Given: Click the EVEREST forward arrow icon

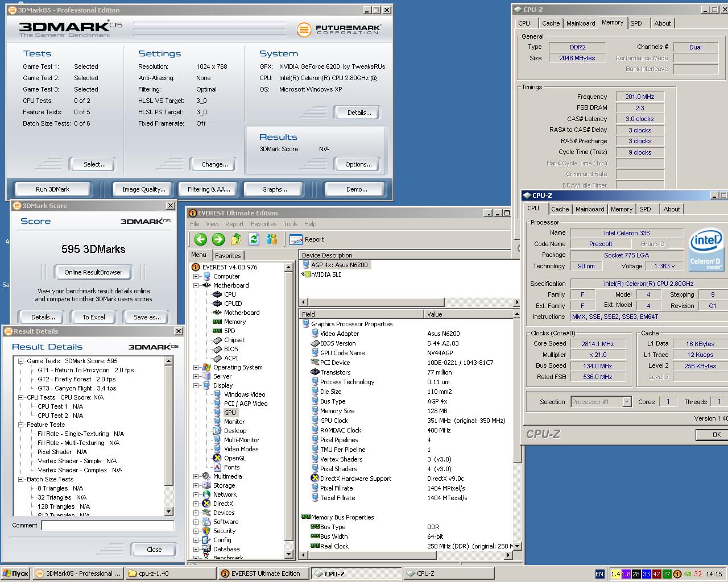Looking at the screenshot, I should click(218, 239).
